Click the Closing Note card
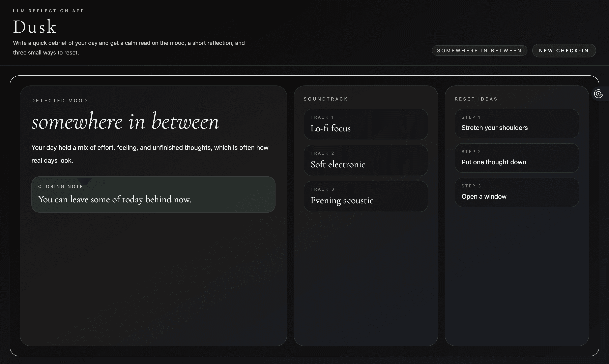Screen dimensions: 609x364 pyautogui.click(x=153, y=194)
